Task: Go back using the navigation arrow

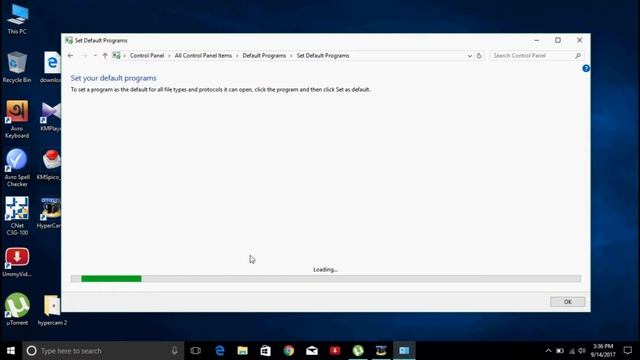Action: pyautogui.click(x=71, y=56)
